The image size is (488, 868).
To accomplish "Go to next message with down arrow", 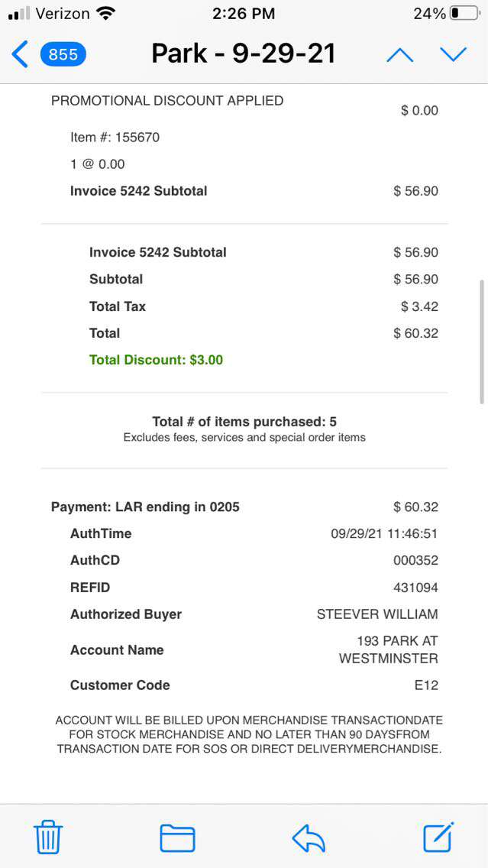I will point(453,54).
